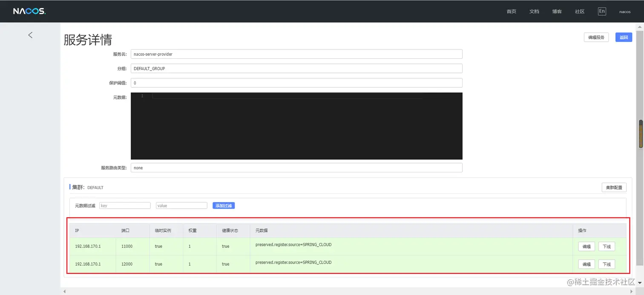The width and height of the screenshot is (644, 295).
Task: Click the blue 返回 button
Action: click(x=624, y=37)
